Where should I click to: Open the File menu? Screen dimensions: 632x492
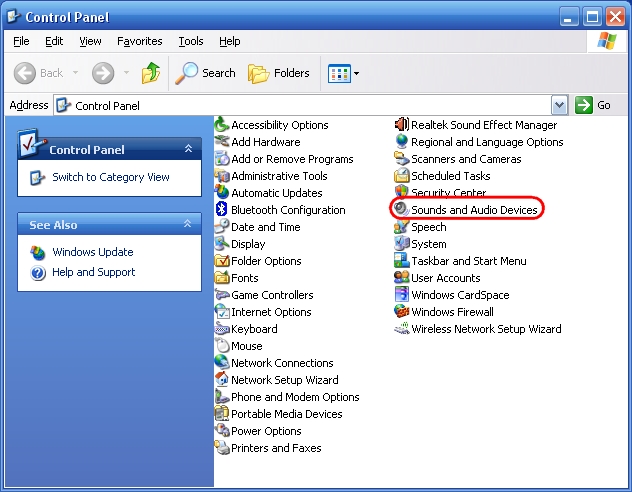tap(21, 41)
